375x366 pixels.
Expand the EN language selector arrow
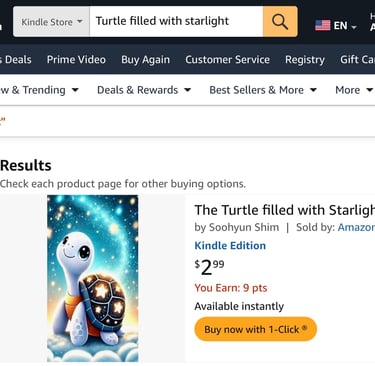click(x=354, y=26)
